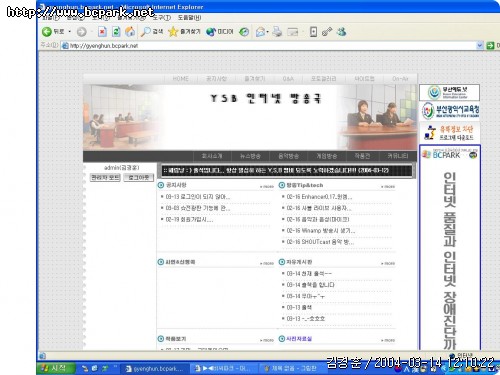Open the 02-16 Enhancer0.17 tip post
The height and width of the screenshot is (375, 500).
[x=319, y=197]
